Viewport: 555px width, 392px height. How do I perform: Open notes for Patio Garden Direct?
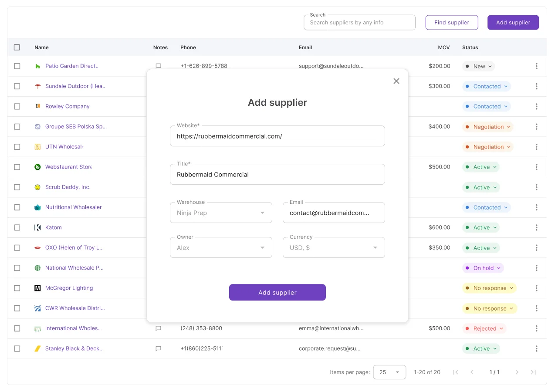pyautogui.click(x=159, y=66)
